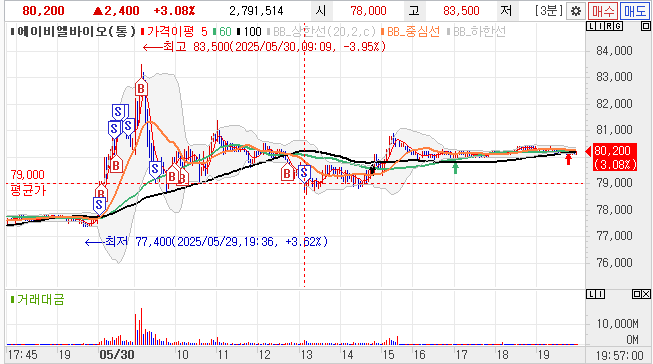Select the [3분] interval label
This screenshot has height=364, width=653.
pos(549,10)
